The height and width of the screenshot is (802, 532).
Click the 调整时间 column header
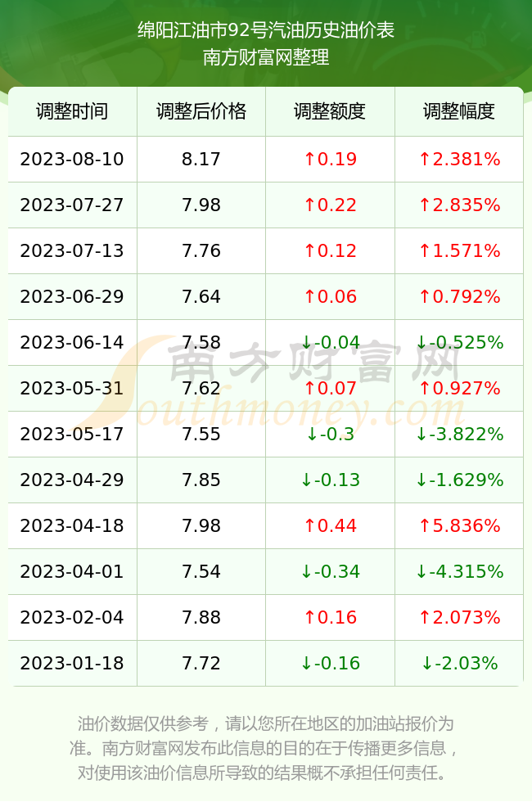click(72, 111)
